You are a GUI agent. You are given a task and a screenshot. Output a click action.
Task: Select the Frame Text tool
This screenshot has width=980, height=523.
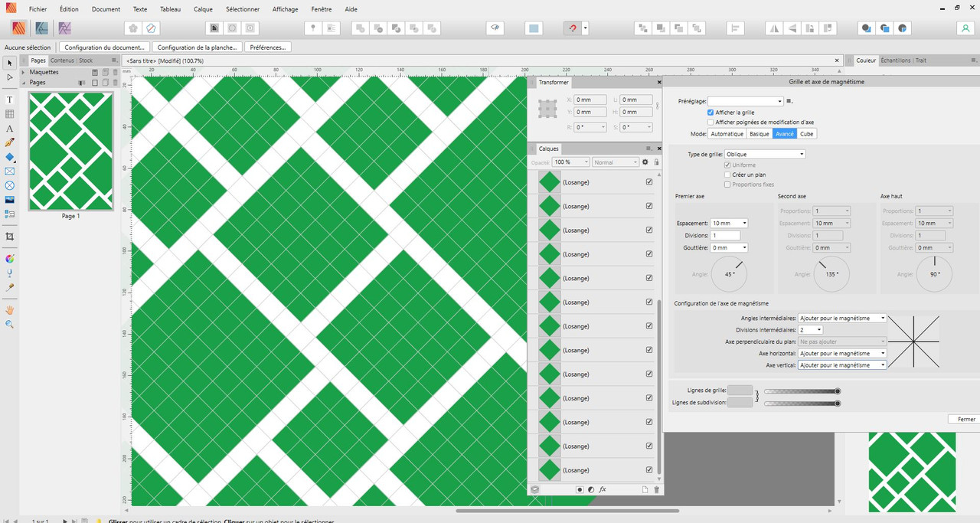point(10,100)
